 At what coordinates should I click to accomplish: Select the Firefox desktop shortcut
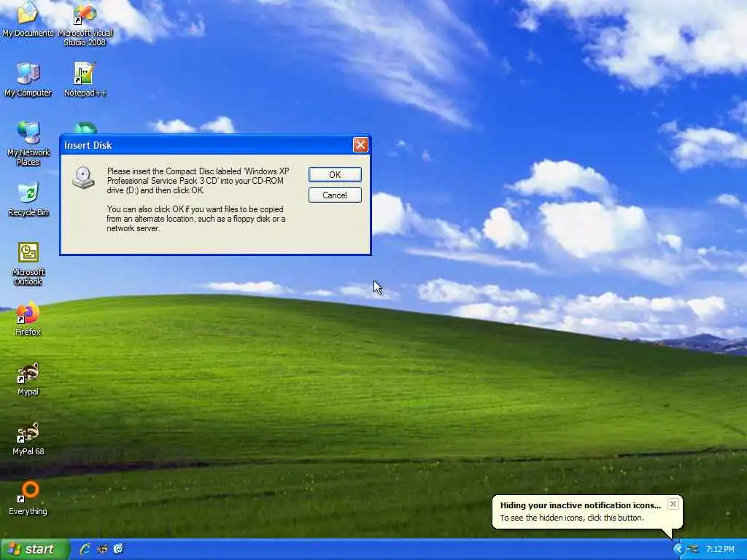pos(28,318)
